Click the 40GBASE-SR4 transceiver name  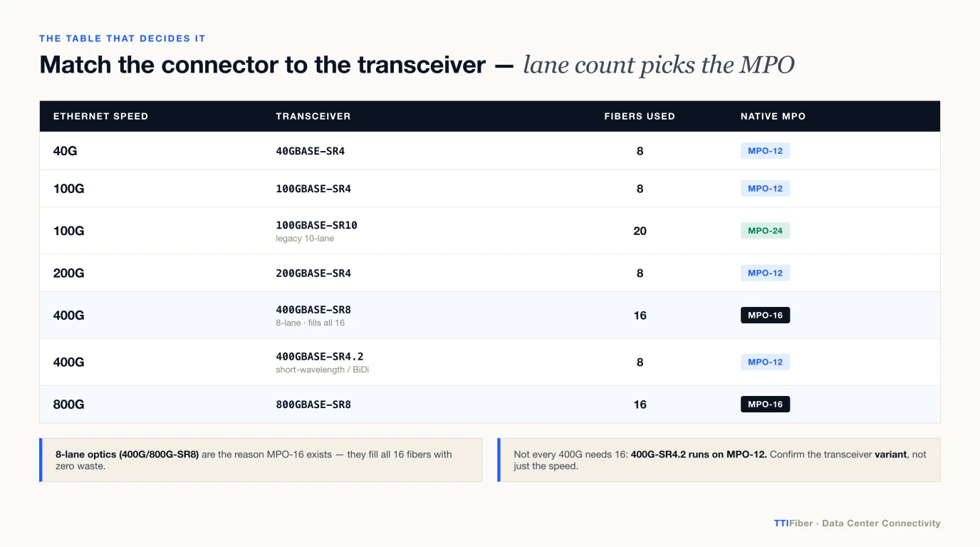pyautogui.click(x=311, y=151)
